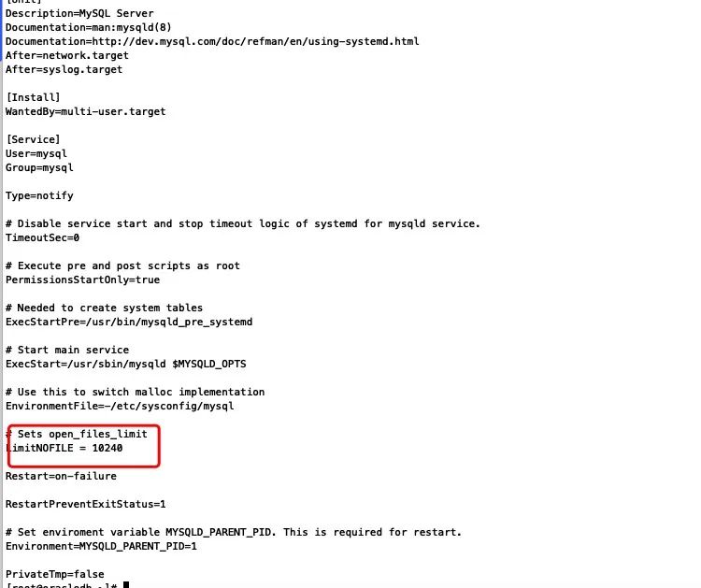Image resolution: width=701 pixels, height=588 pixels.
Task: Click the PermissionsStartOnly=true line
Action: tap(82, 280)
